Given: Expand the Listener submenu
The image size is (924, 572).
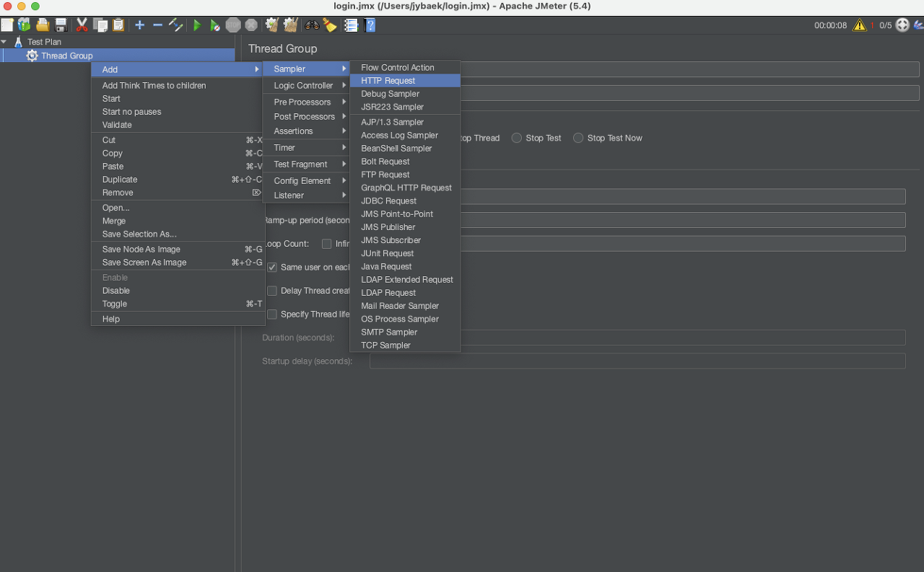Looking at the screenshot, I should click(306, 195).
